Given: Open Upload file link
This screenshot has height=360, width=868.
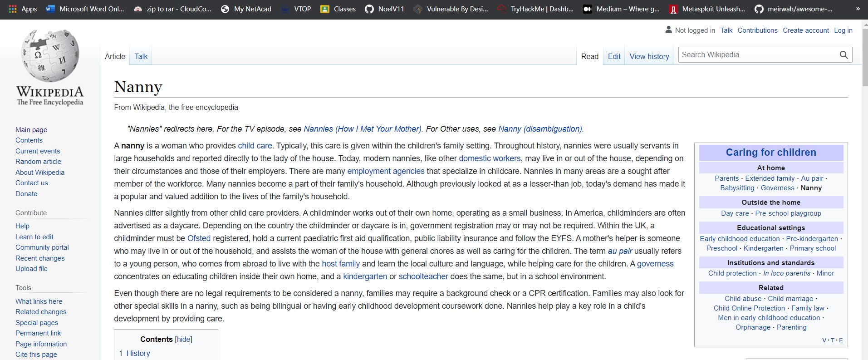Looking at the screenshot, I should tap(31, 269).
